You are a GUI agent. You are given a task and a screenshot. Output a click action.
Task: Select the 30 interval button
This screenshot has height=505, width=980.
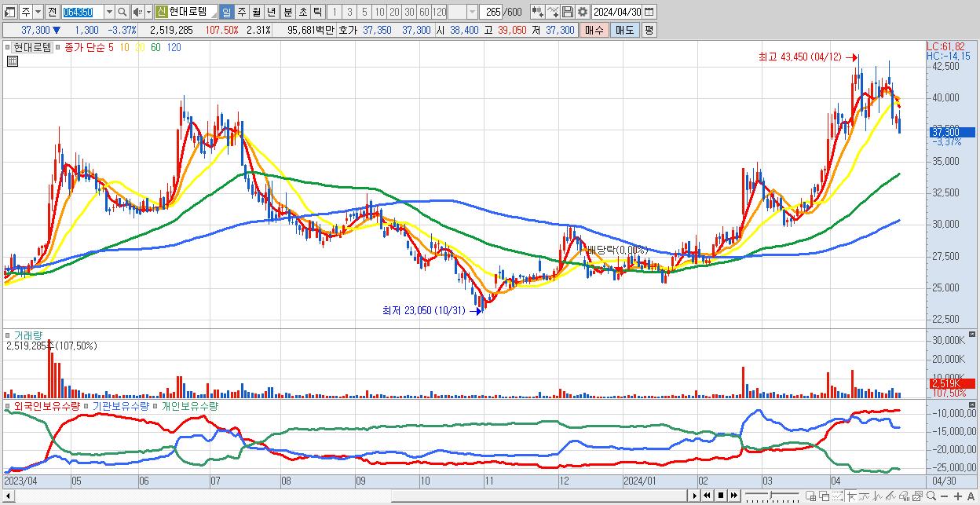click(x=409, y=13)
